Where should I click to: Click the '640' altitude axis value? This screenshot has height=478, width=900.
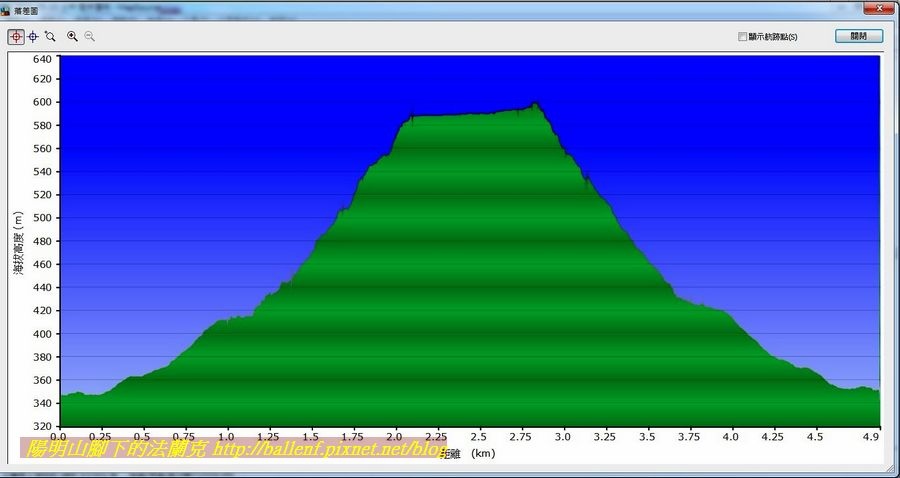tap(44, 59)
